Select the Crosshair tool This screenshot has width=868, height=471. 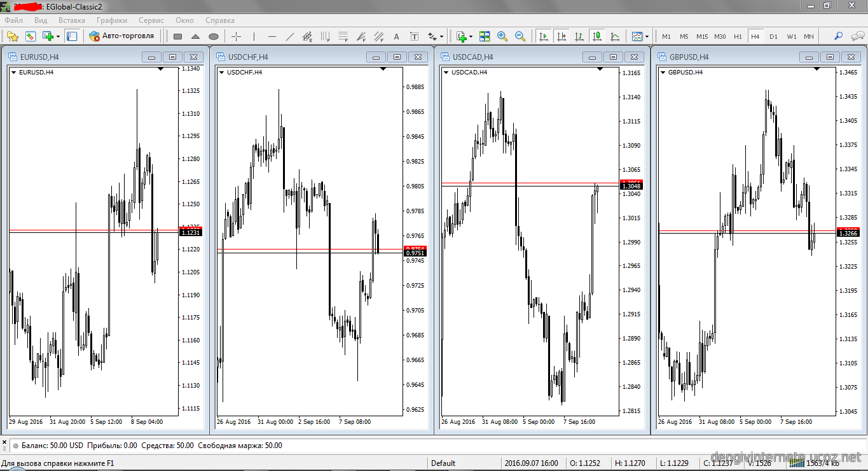point(237,36)
